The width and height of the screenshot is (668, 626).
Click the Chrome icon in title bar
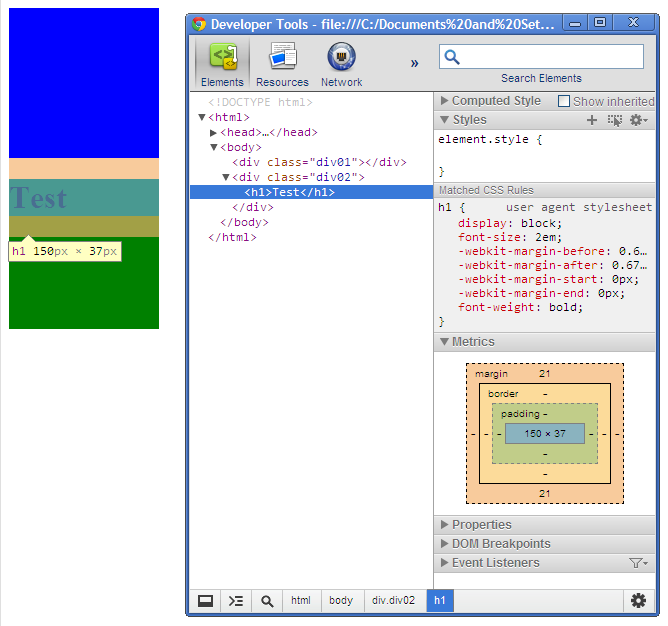(x=199, y=24)
